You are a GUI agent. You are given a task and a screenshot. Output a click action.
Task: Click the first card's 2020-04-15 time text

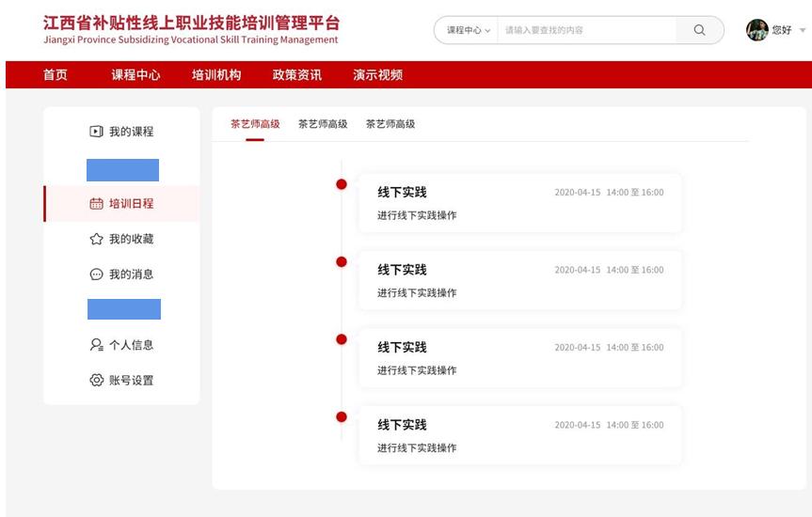click(x=609, y=193)
